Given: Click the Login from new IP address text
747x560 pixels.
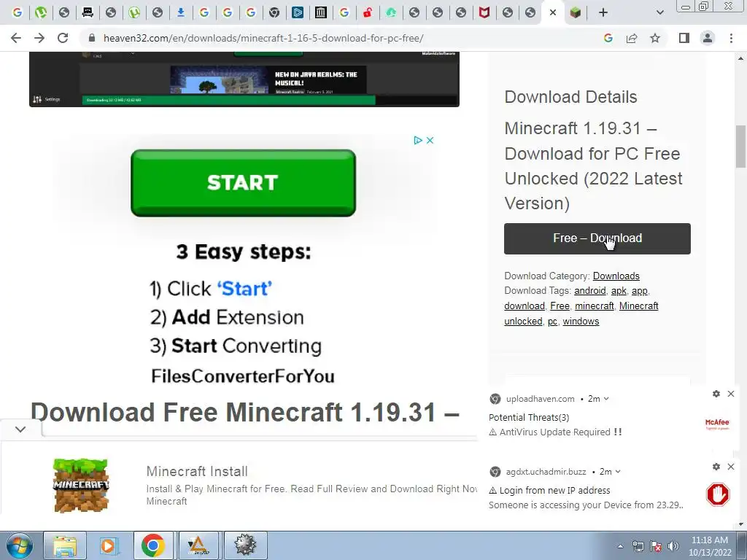Looking at the screenshot, I should point(554,491).
